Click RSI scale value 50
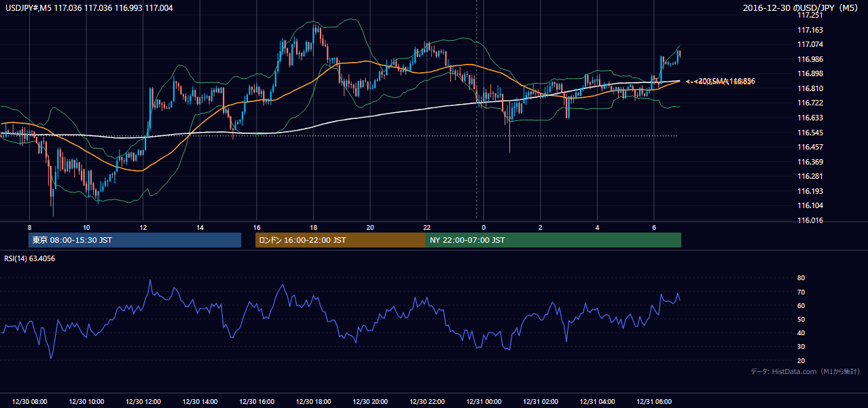The height and width of the screenshot is (408, 868). 801,319
